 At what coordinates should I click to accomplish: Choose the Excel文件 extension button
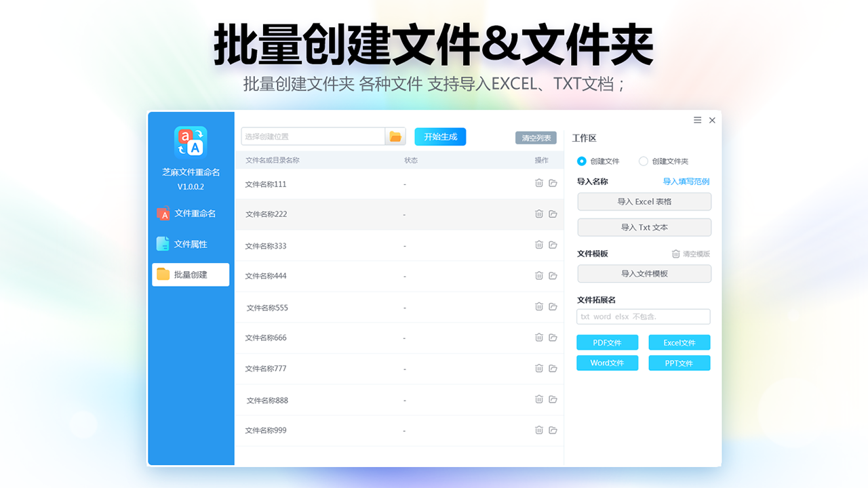[x=679, y=342]
